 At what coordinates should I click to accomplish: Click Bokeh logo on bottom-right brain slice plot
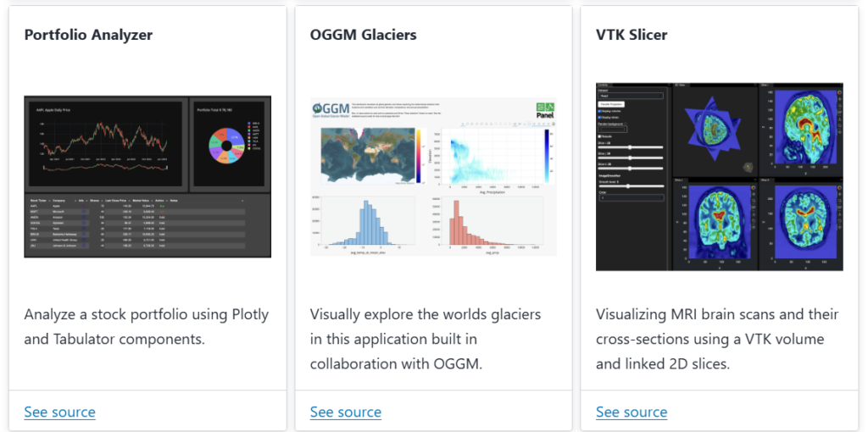point(839,189)
